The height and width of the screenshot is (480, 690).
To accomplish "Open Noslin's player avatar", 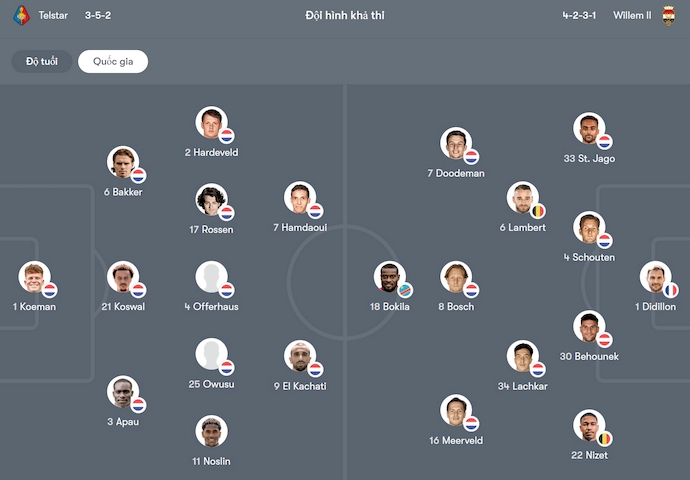I will click(211, 431).
